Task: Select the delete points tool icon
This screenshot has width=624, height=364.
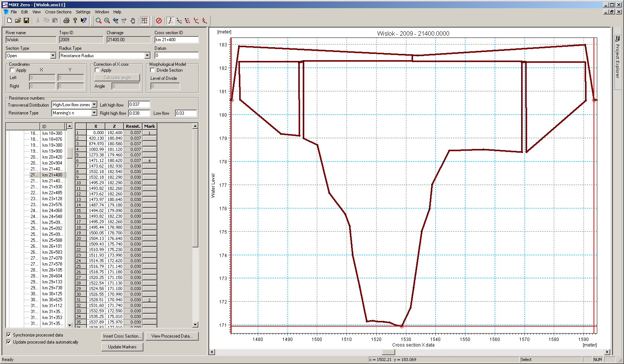Action: pos(204,21)
